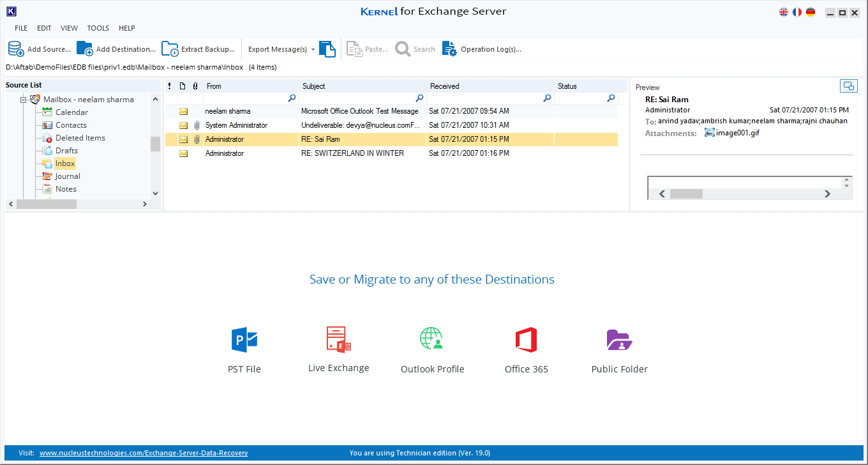Click the item type column header icon

(x=183, y=86)
